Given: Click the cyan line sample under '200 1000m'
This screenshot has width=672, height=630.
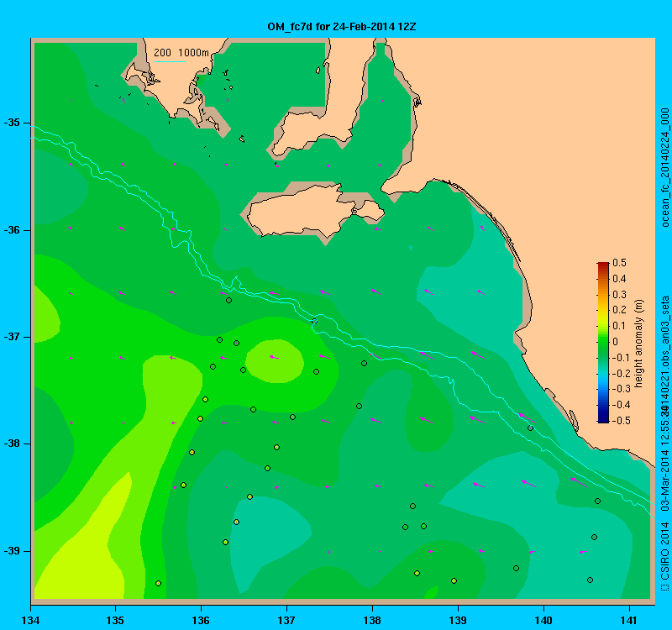Looking at the screenshot, I should pos(170,61).
